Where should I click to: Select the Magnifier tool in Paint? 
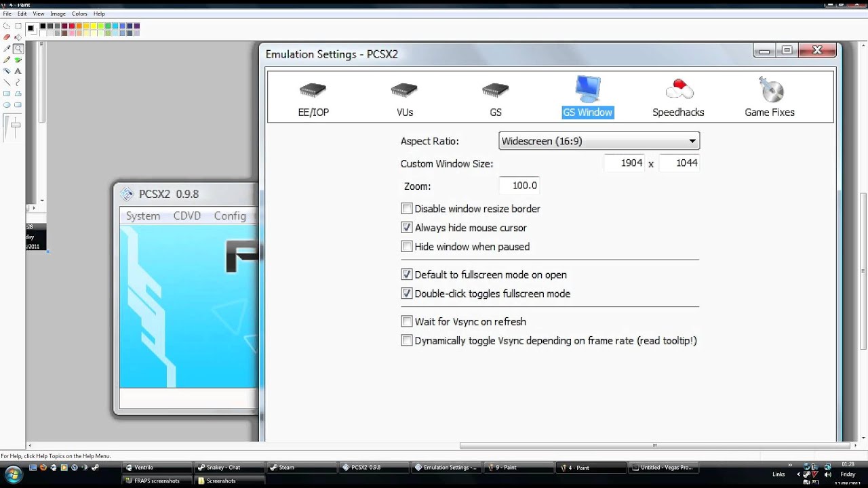18,49
